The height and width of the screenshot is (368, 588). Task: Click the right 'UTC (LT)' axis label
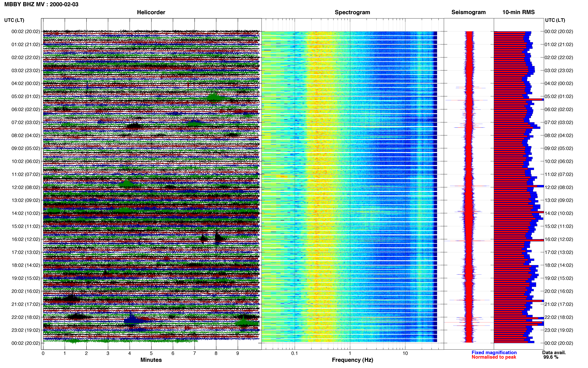point(555,20)
